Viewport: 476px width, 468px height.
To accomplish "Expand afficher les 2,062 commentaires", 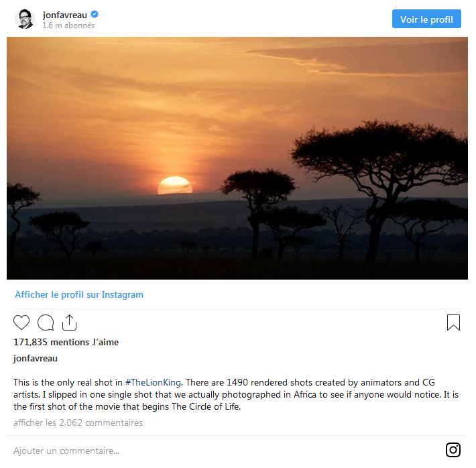I will [78, 422].
